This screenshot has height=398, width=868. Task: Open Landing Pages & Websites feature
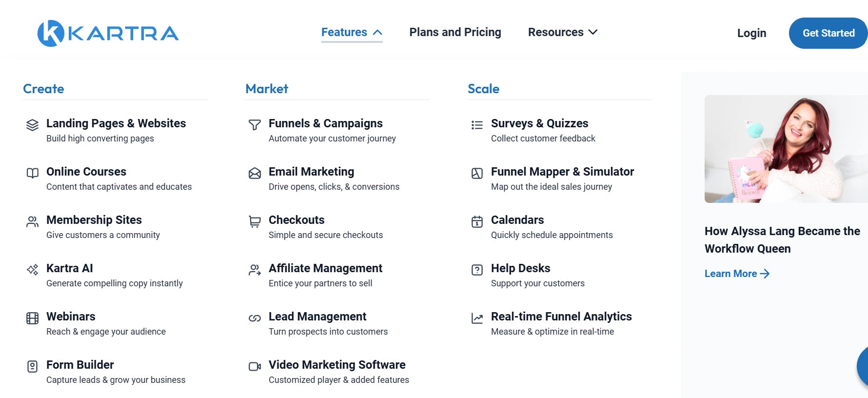(116, 123)
